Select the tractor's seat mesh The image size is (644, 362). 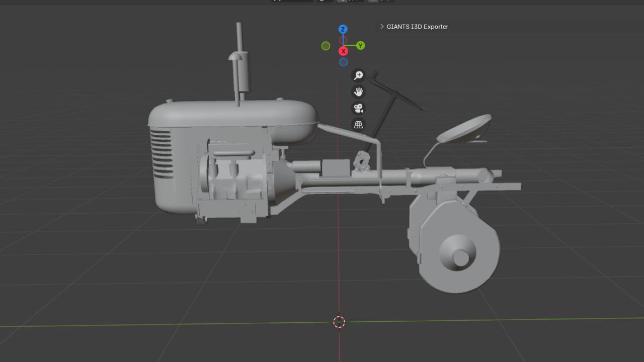(x=464, y=129)
